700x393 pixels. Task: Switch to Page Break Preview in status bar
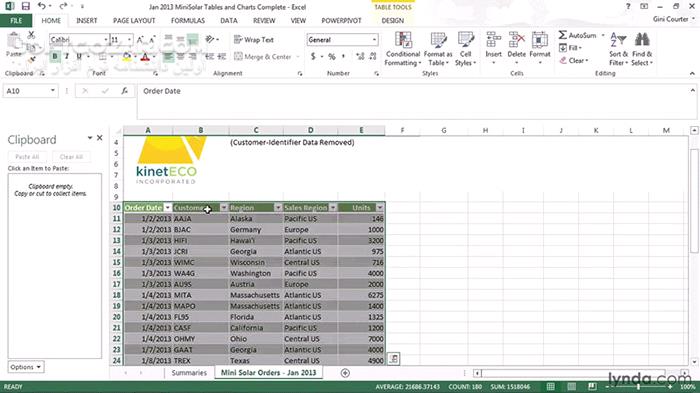pos(592,387)
